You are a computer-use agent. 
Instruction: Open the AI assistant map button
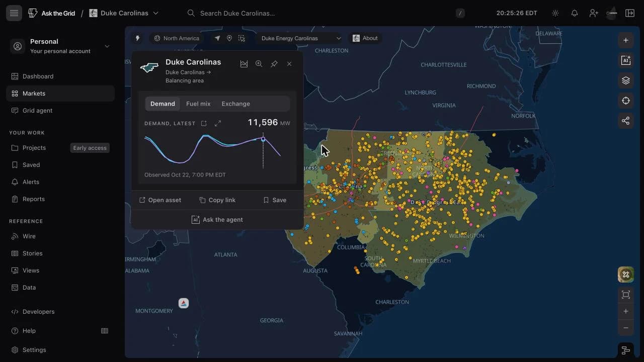626,60
